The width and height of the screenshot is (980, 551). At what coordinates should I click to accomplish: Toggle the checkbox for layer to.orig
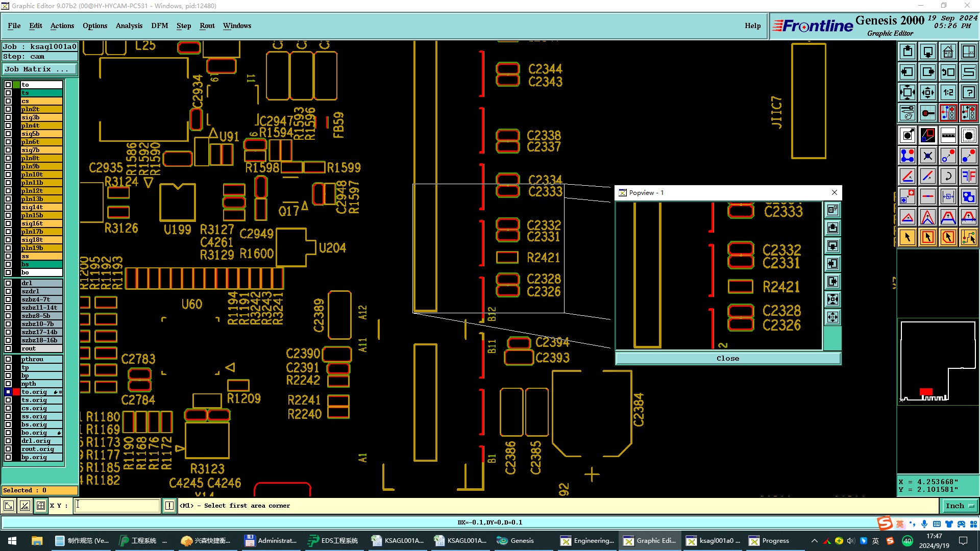[x=8, y=392]
